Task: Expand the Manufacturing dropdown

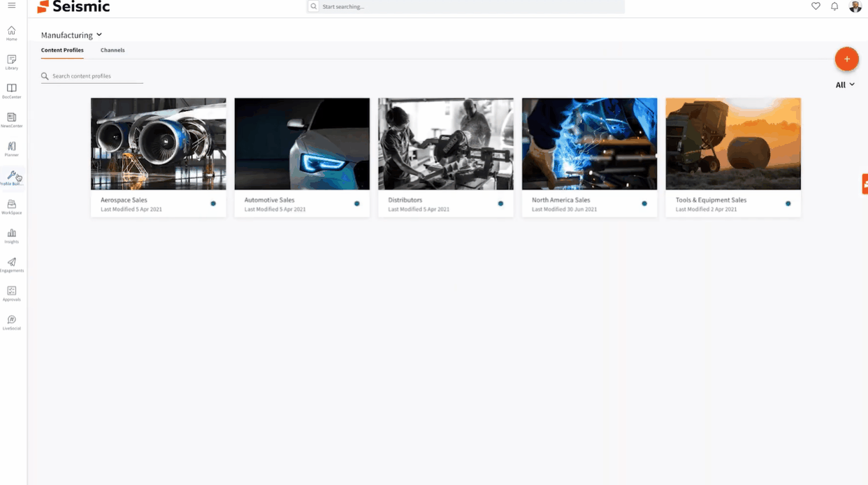Action: click(x=71, y=35)
